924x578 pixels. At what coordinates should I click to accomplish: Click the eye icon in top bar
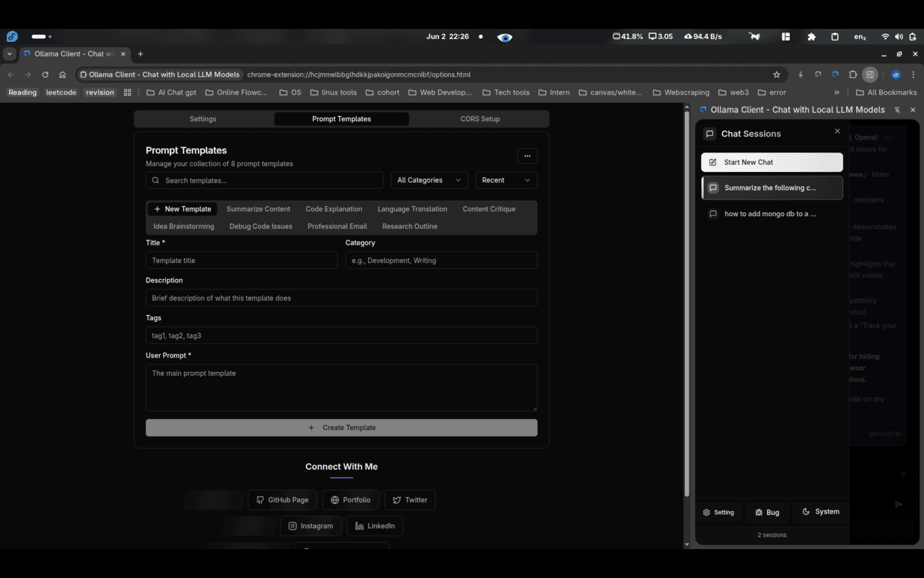pos(505,37)
